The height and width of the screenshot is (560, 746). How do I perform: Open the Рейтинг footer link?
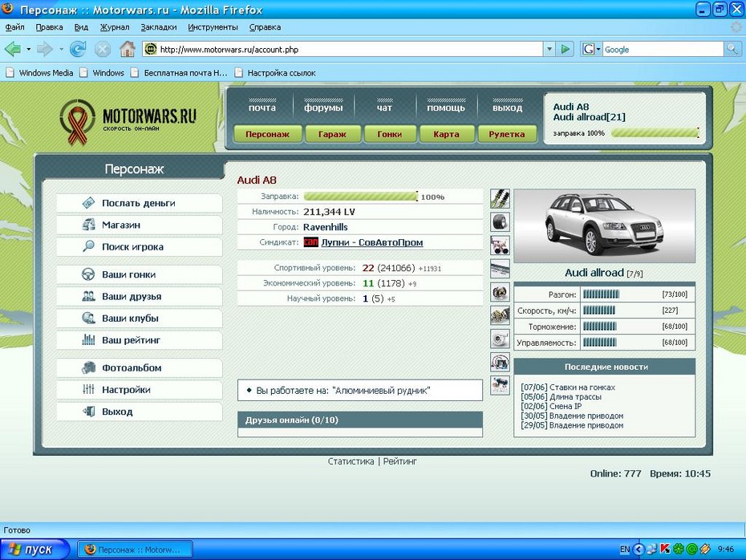tap(400, 461)
